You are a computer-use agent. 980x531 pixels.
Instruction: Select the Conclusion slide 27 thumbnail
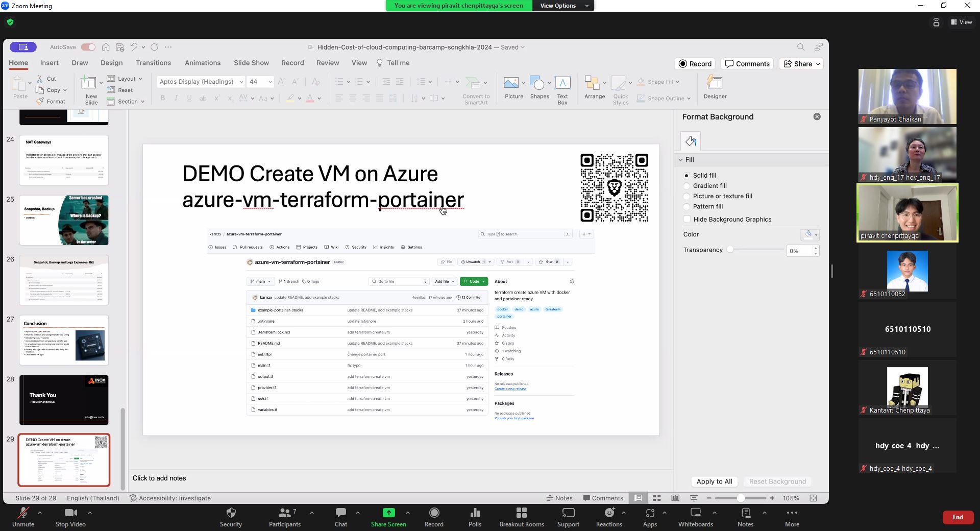64,340
